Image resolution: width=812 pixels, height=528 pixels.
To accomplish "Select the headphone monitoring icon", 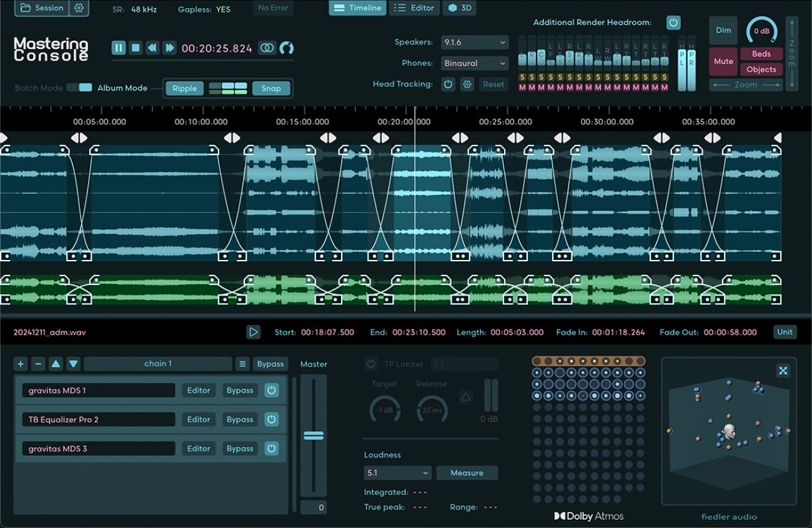I will pos(285,47).
